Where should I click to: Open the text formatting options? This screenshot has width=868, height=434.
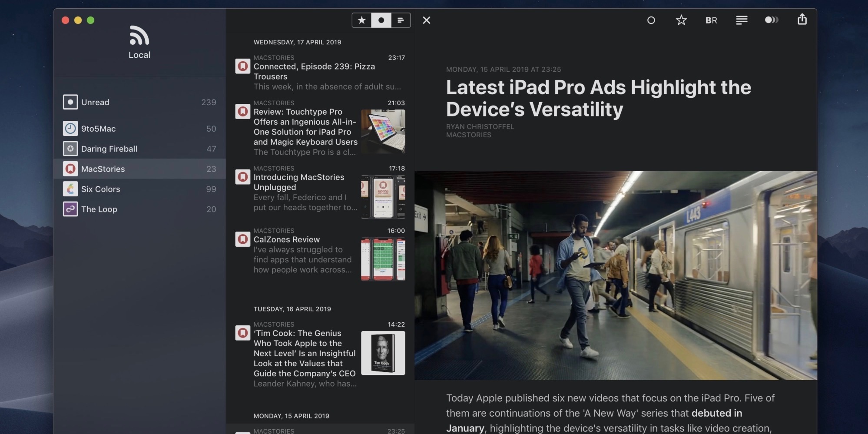(742, 20)
